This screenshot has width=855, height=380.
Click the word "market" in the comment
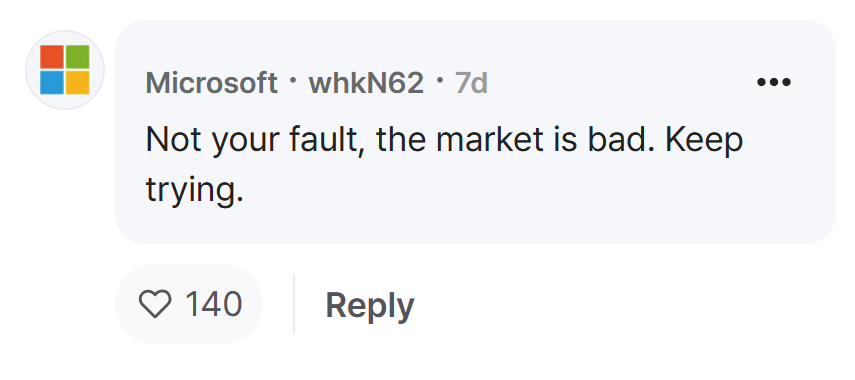[489, 140]
